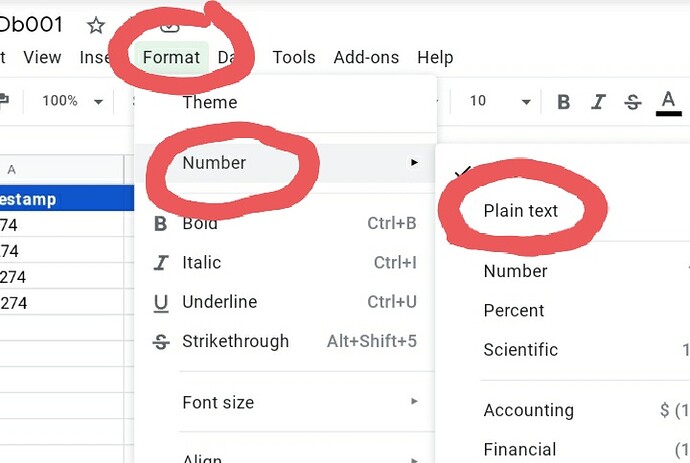Screen dimensions: 690x463
Task: Select the column A header
Action: click(x=12, y=170)
